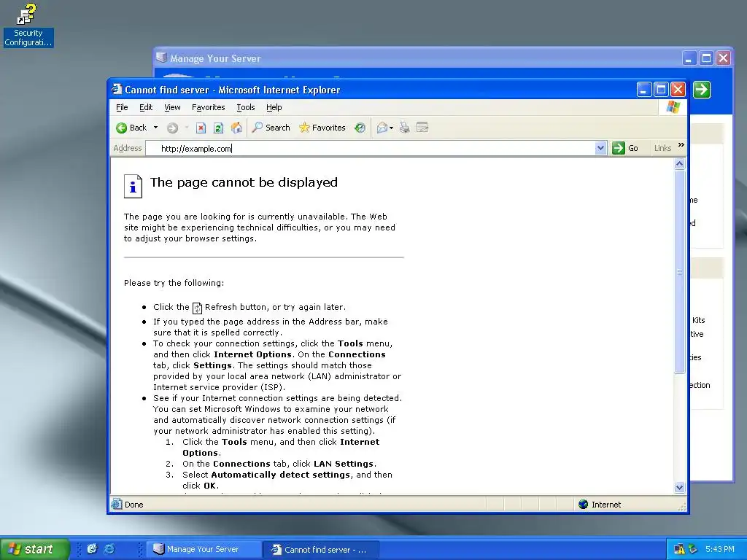
Task: Click the vertical scrollbar thumb
Action: coord(680,272)
